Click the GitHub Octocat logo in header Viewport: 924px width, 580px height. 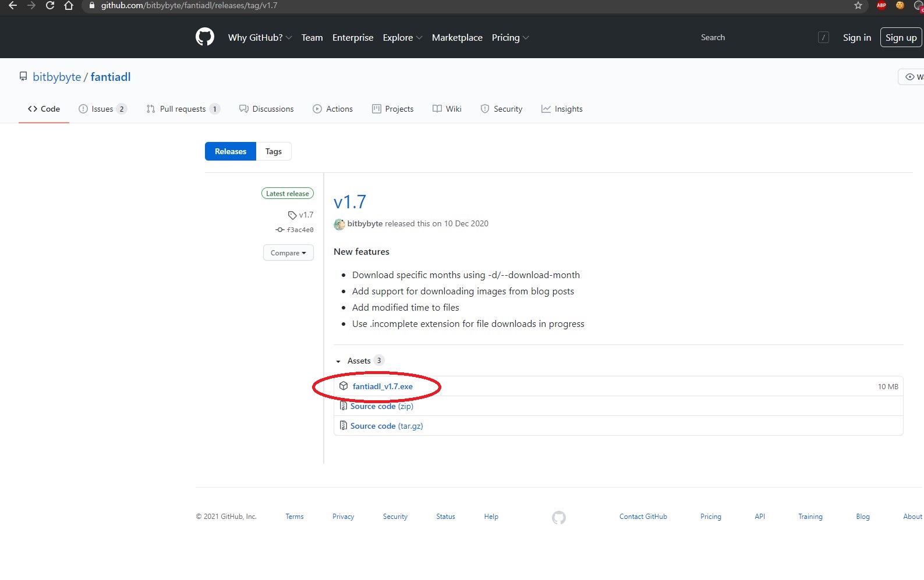click(205, 37)
